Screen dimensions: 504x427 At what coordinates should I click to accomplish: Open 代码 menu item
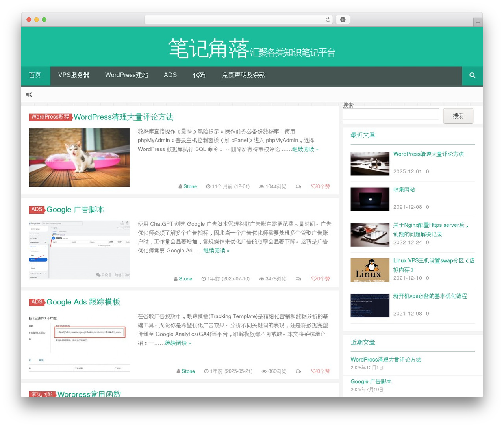pos(199,75)
